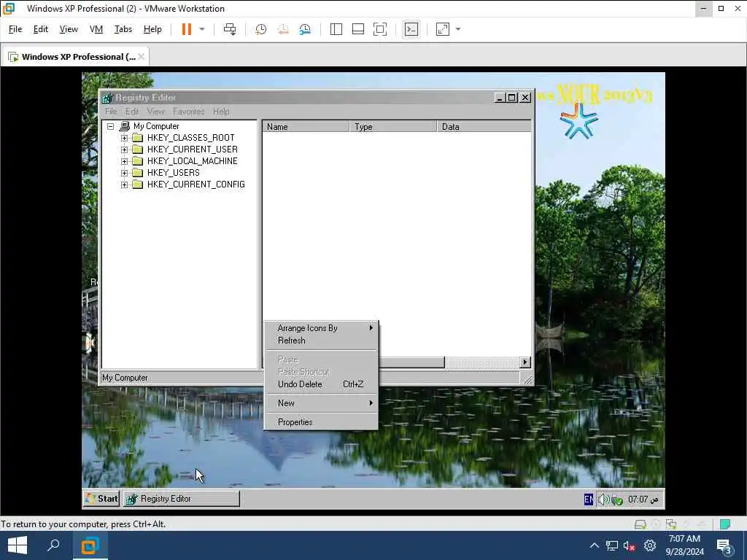747x560 pixels.
Task: Click the Data column header
Action: coord(484,127)
